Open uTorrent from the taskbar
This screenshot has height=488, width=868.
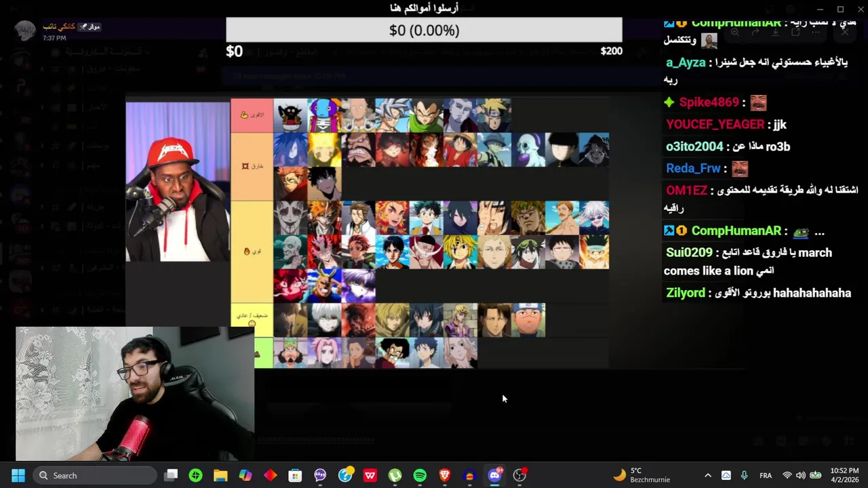pos(395,475)
